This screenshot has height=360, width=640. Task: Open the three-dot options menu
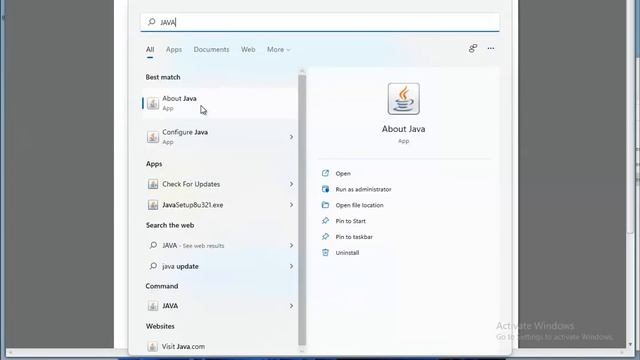491,49
